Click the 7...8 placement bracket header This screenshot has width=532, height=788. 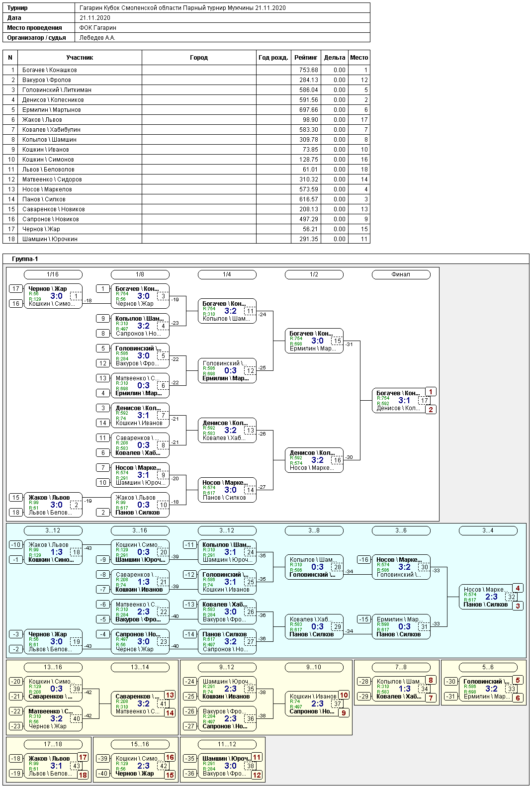pyautogui.click(x=401, y=667)
